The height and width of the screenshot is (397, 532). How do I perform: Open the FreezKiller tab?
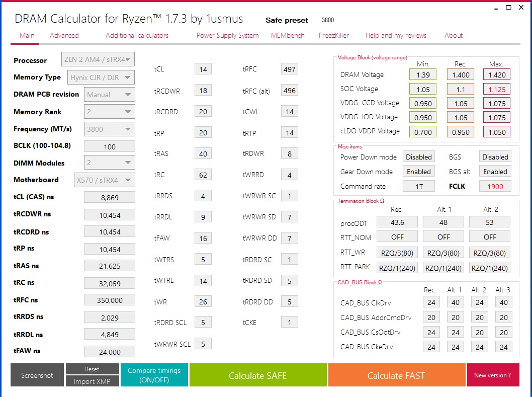coord(333,35)
